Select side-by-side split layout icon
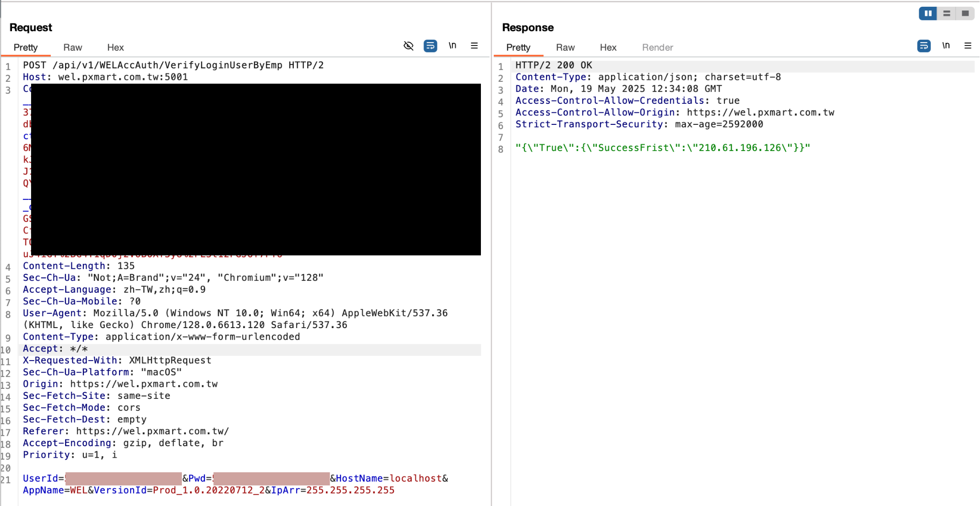The height and width of the screenshot is (506, 980). coord(928,13)
